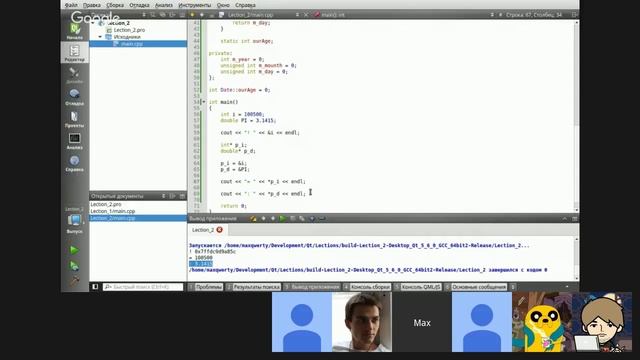The width and height of the screenshot is (640, 360).
Task: Open the Правка menu
Action: 91,5
